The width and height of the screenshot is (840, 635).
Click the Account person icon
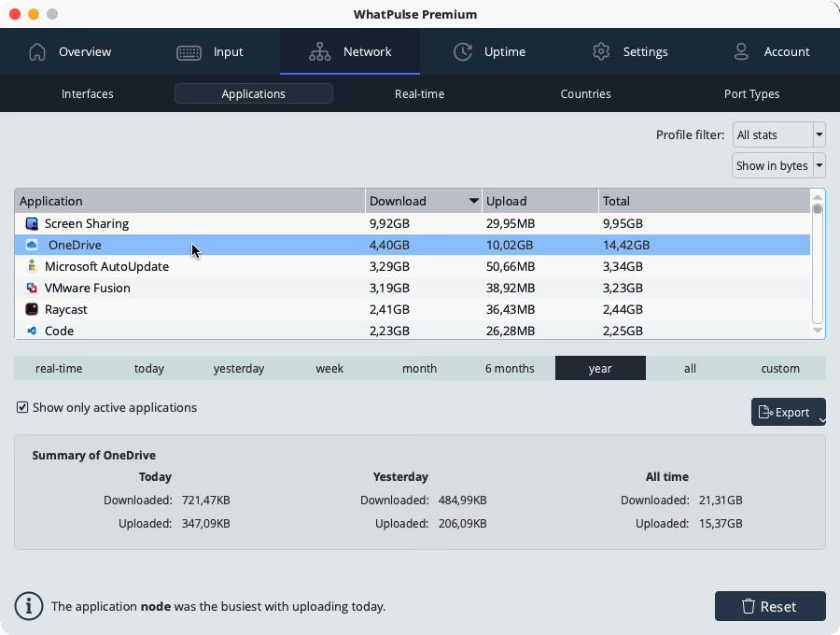coord(741,51)
